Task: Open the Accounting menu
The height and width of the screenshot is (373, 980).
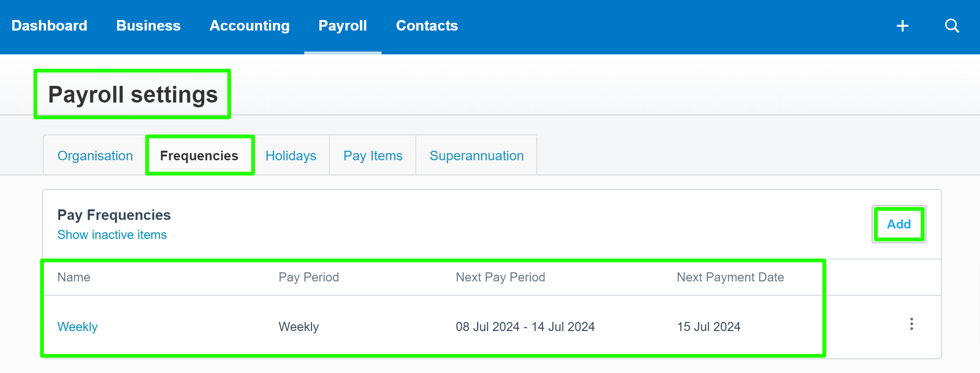Action: tap(249, 26)
